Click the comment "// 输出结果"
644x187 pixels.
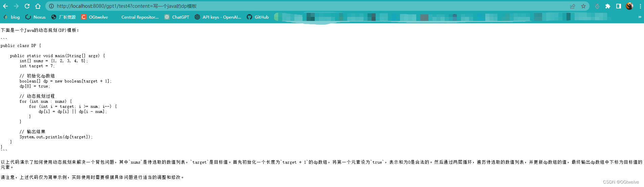coord(32,132)
